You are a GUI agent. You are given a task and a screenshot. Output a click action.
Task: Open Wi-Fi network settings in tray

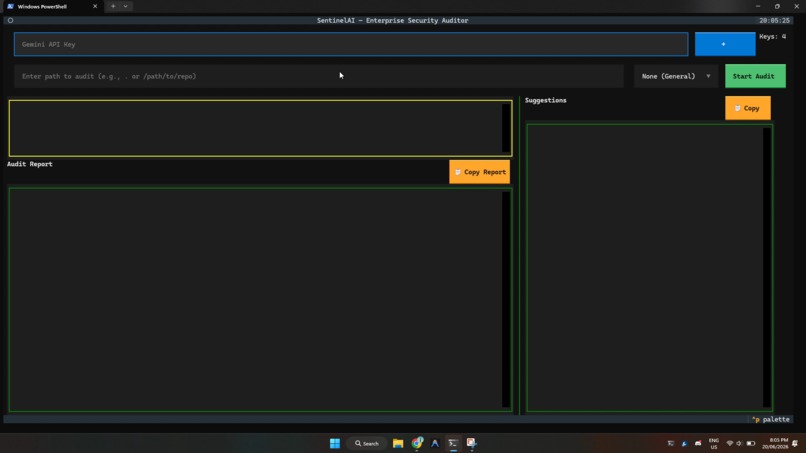click(x=729, y=443)
